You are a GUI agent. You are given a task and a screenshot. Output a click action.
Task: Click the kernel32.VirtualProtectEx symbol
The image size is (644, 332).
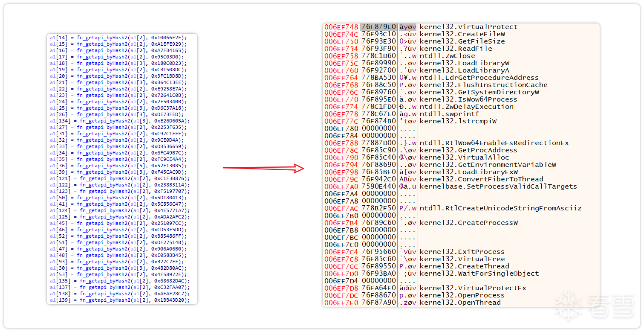tap(473, 288)
